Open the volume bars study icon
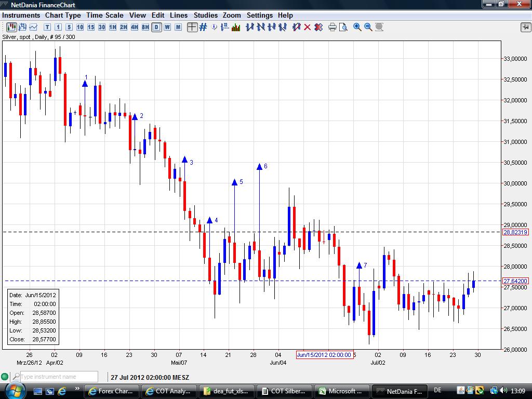The height and width of the screenshot is (399, 532). coord(236,27)
